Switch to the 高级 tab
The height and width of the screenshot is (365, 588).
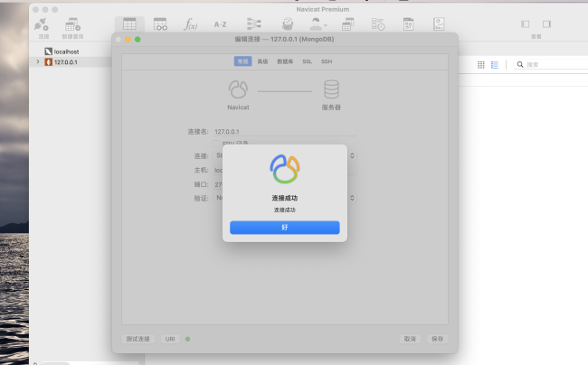click(x=262, y=61)
